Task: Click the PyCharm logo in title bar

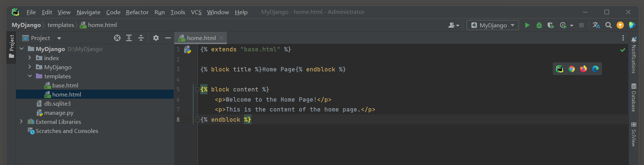Action: (x=15, y=12)
